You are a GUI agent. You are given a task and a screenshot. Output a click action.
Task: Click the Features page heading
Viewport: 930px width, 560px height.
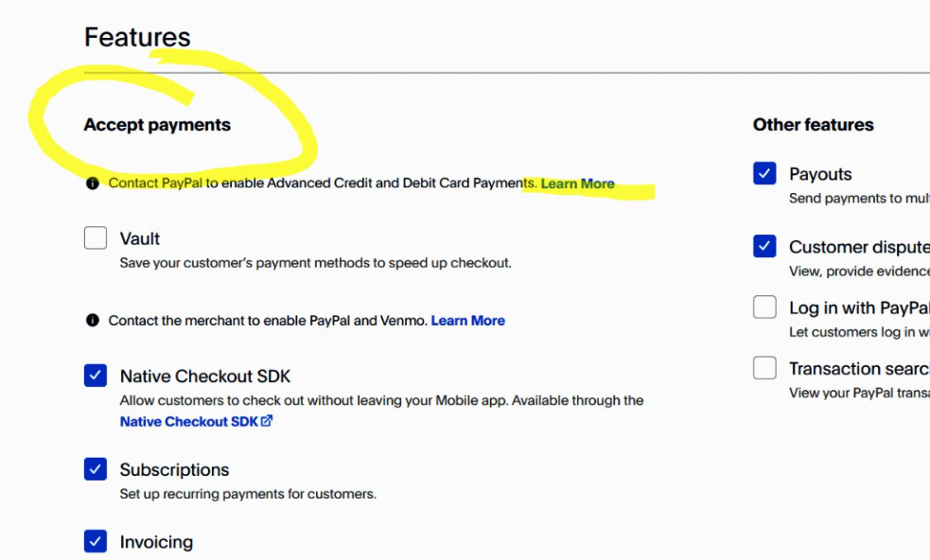[x=137, y=37]
